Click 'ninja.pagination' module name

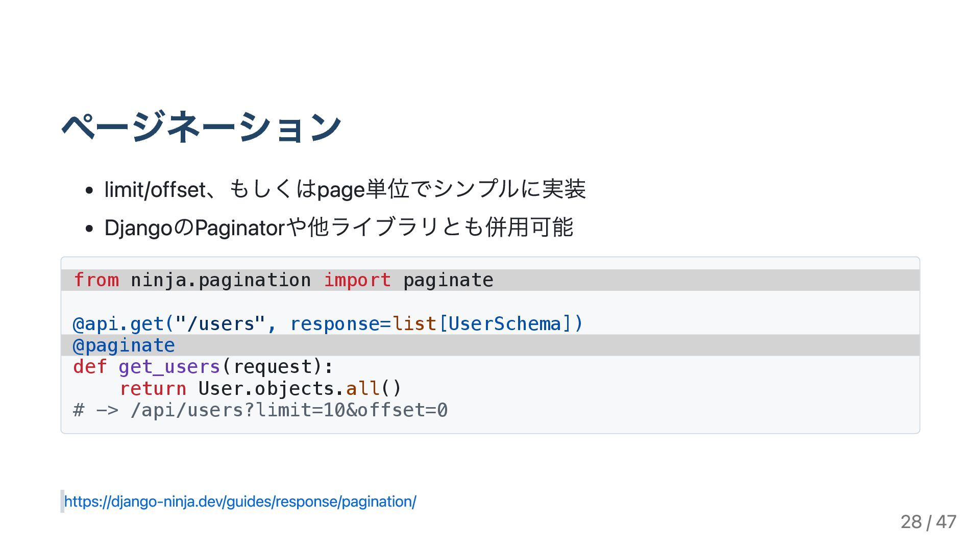click(220, 280)
